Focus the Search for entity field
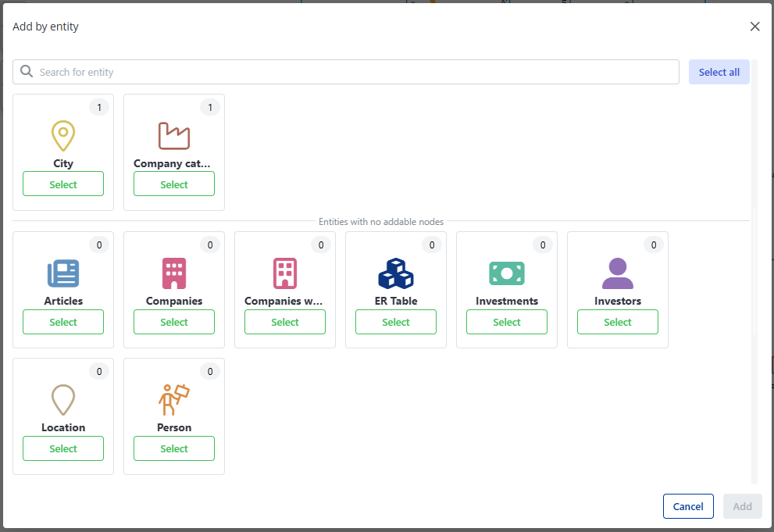 pos(346,72)
